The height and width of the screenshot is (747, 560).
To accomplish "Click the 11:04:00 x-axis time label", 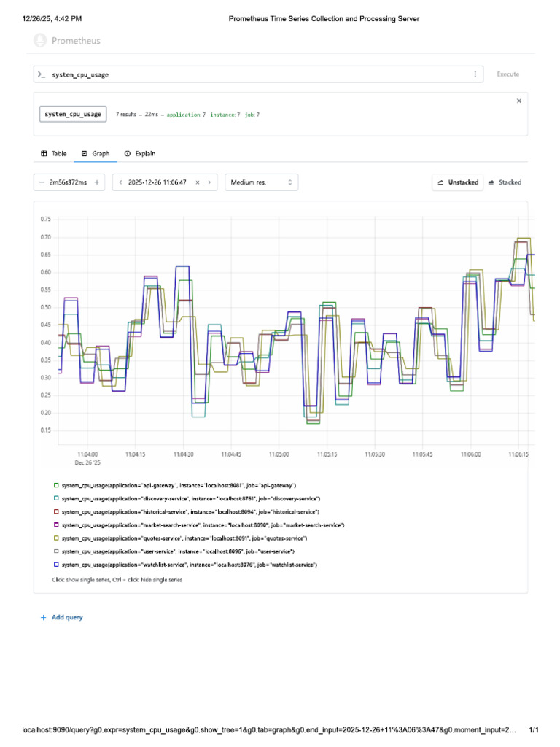I will tap(87, 454).
